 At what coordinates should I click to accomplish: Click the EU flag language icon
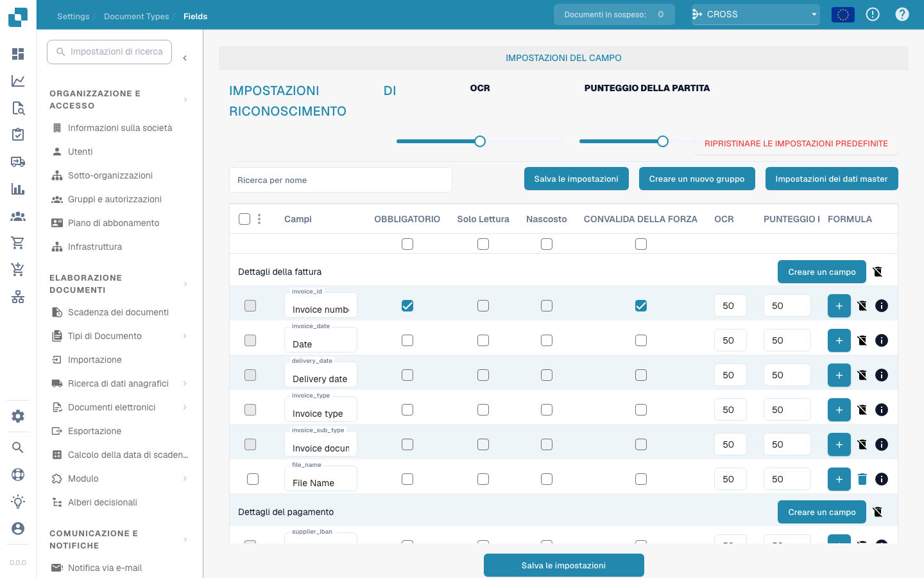(x=843, y=14)
